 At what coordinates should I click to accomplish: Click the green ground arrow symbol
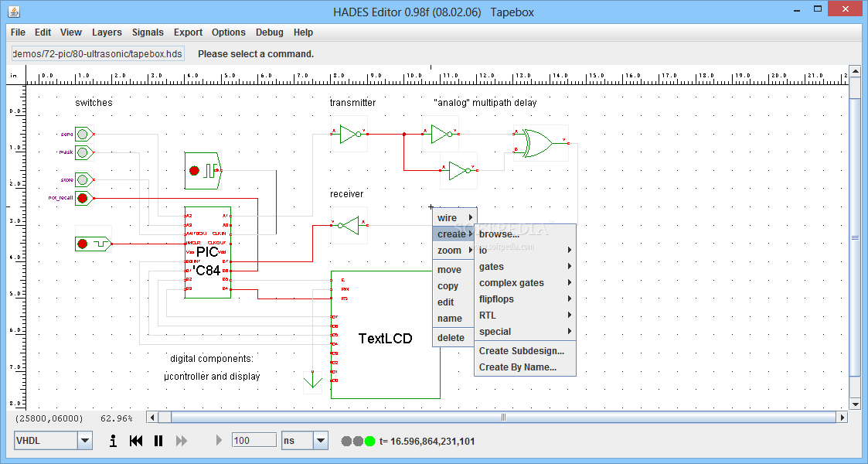tap(313, 381)
